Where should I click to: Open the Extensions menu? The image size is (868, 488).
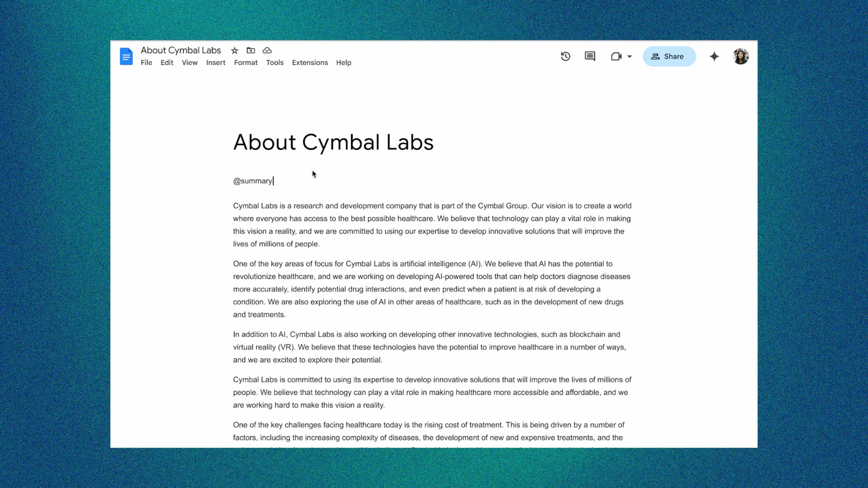[310, 63]
